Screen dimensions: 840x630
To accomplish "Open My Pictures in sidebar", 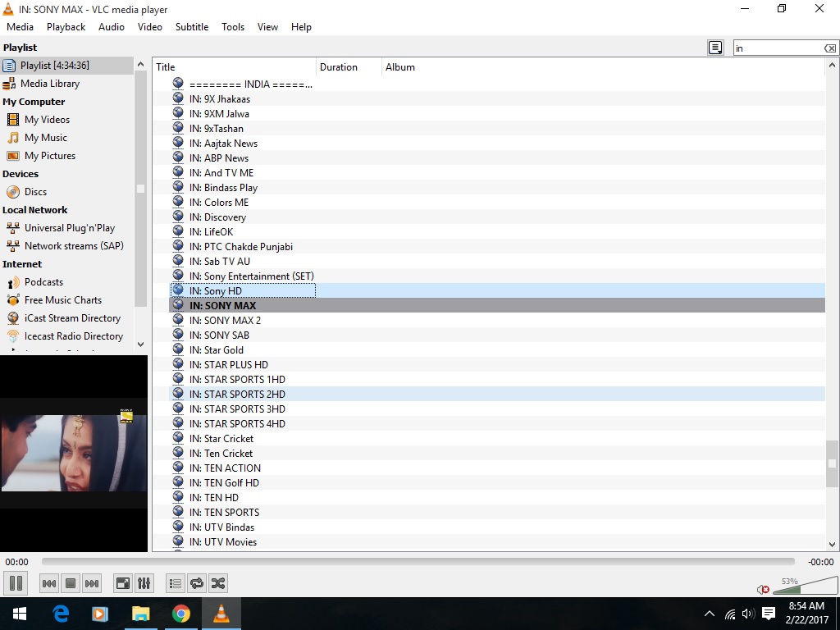I will 67,156.
